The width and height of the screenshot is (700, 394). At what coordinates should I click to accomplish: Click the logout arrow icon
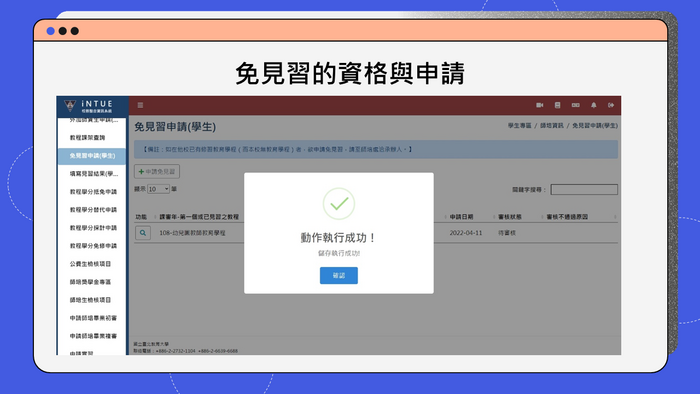click(611, 105)
